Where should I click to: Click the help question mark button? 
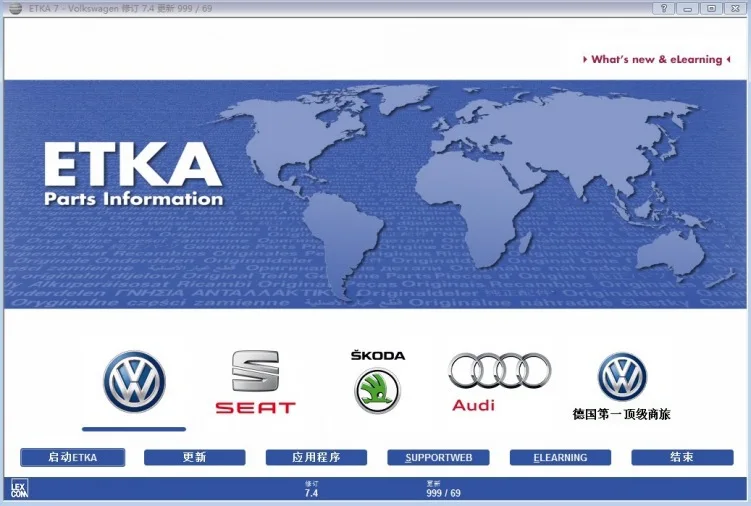click(x=663, y=8)
